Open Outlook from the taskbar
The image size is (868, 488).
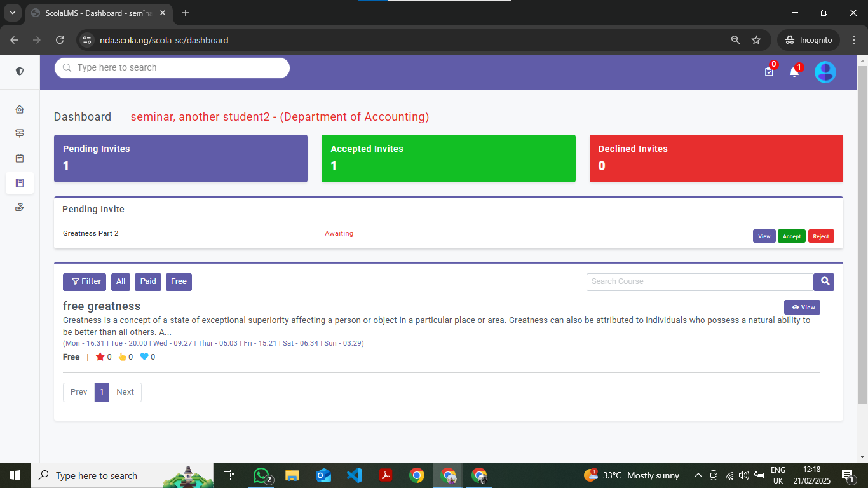tap(323, 475)
